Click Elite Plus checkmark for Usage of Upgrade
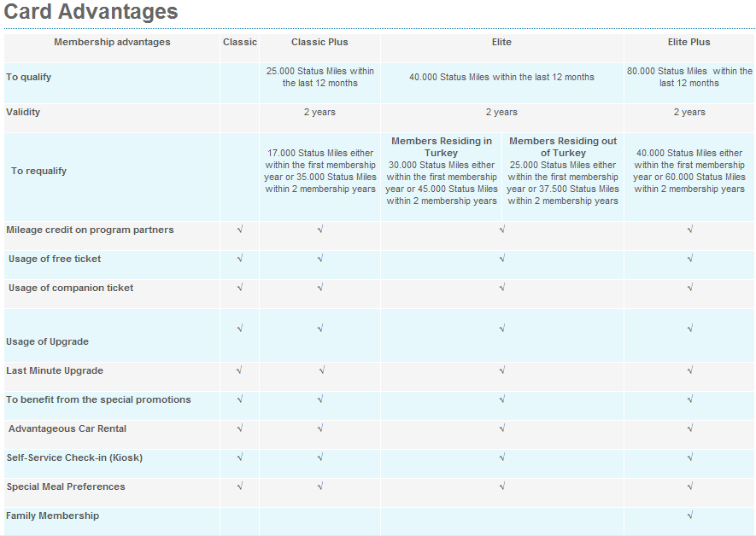The image size is (756, 536). click(690, 329)
